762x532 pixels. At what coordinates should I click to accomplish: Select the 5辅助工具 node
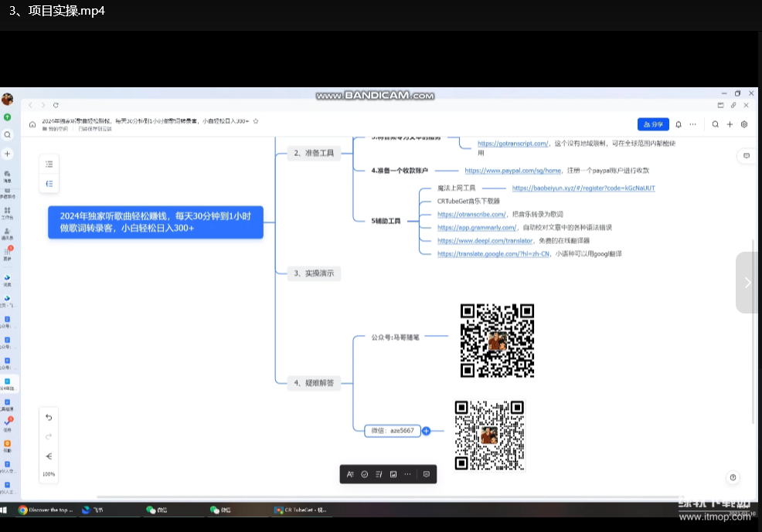point(386,221)
